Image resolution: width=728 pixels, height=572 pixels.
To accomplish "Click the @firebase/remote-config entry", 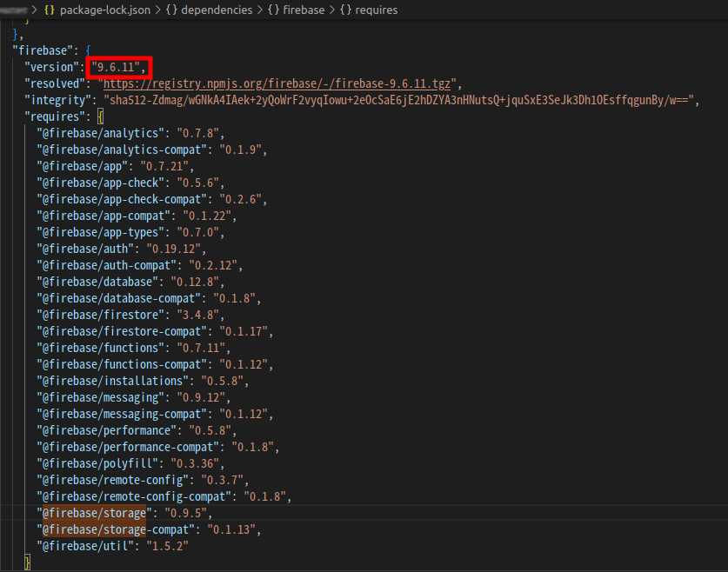I will coord(143,481).
